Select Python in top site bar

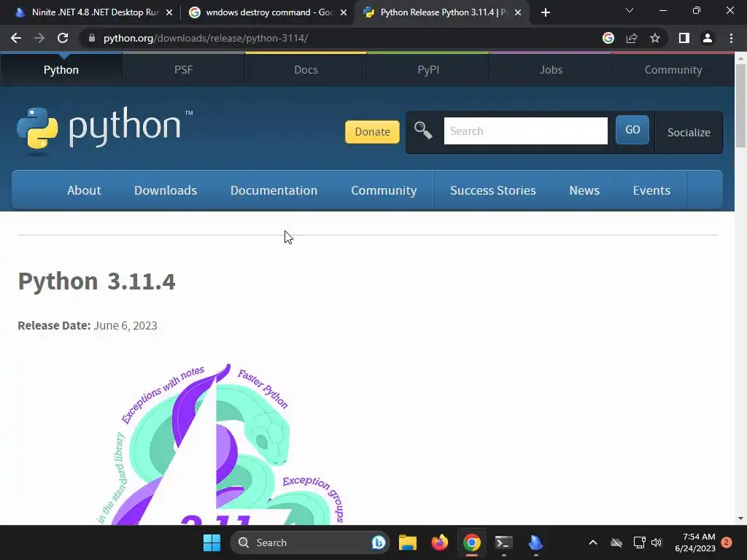click(61, 70)
